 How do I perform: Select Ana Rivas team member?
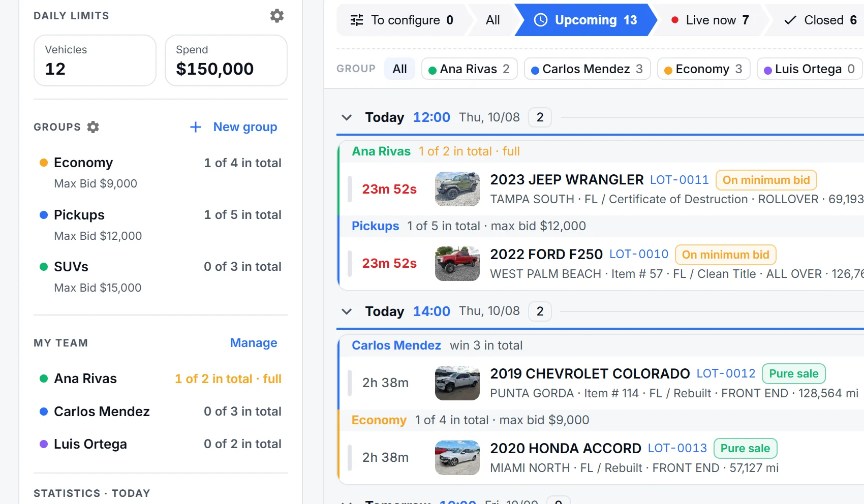coord(161,379)
